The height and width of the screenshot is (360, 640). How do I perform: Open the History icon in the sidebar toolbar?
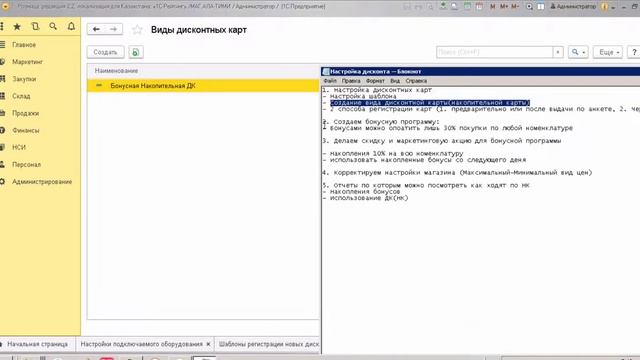(36, 27)
